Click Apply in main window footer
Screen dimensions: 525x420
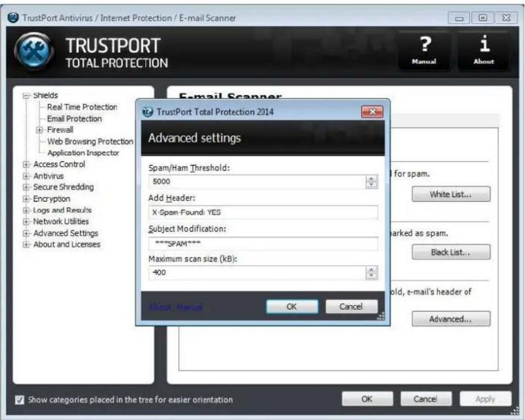(486, 399)
